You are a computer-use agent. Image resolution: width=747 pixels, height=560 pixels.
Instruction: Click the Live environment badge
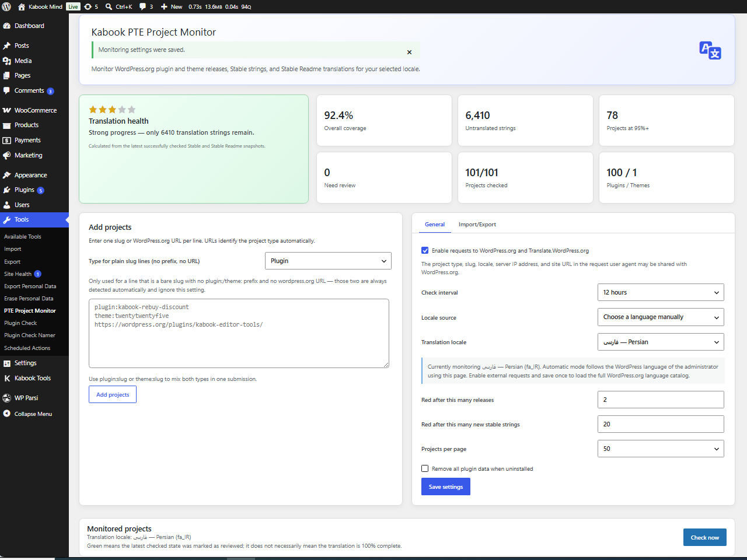pyautogui.click(x=73, y=6)
